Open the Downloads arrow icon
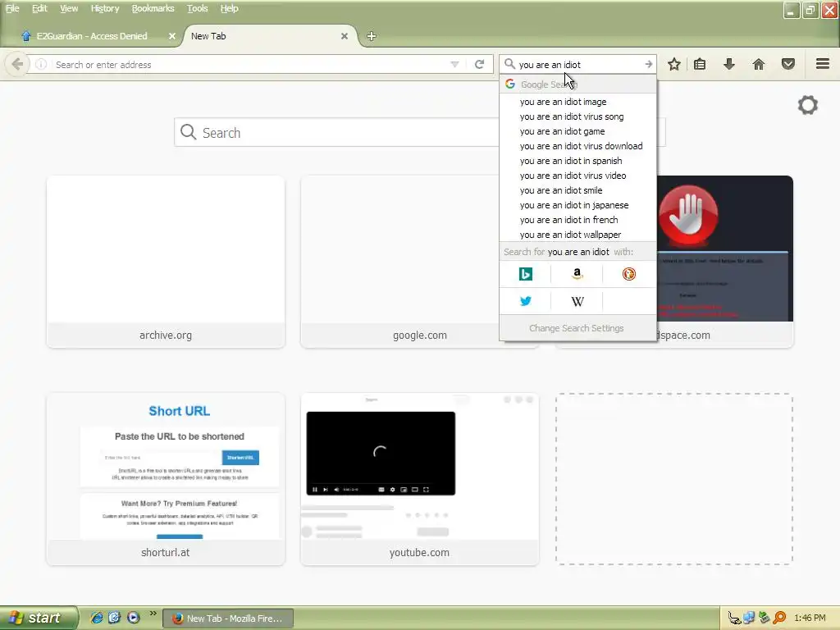This screenshot has width=840, height=630. 729,64
